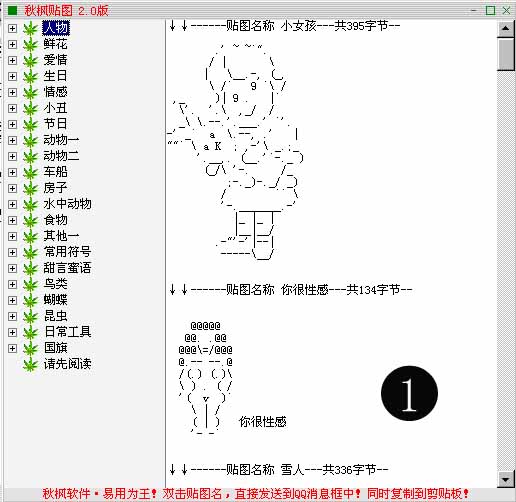The image size is (516, 502).
Task: Choose the 鸟类 category
Action: click(55, 284)
